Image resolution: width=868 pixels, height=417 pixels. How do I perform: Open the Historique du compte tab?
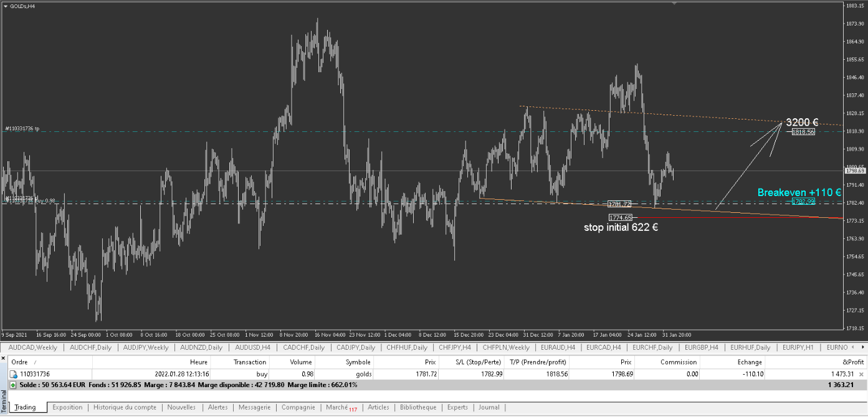pyautogui.click(x=125, y=408)
